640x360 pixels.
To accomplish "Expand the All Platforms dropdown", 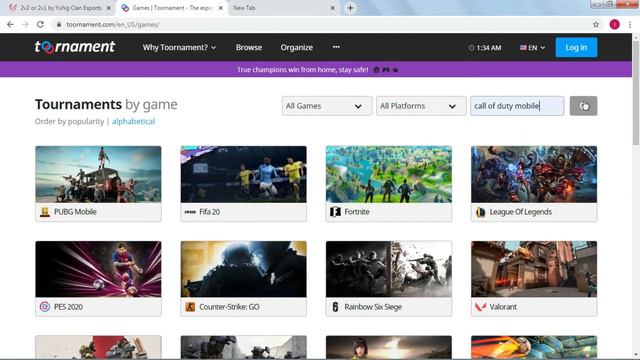I will 421,106.
